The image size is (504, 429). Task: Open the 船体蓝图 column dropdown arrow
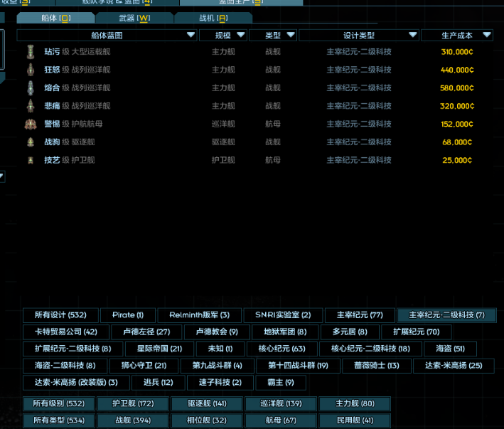point(191,35)
